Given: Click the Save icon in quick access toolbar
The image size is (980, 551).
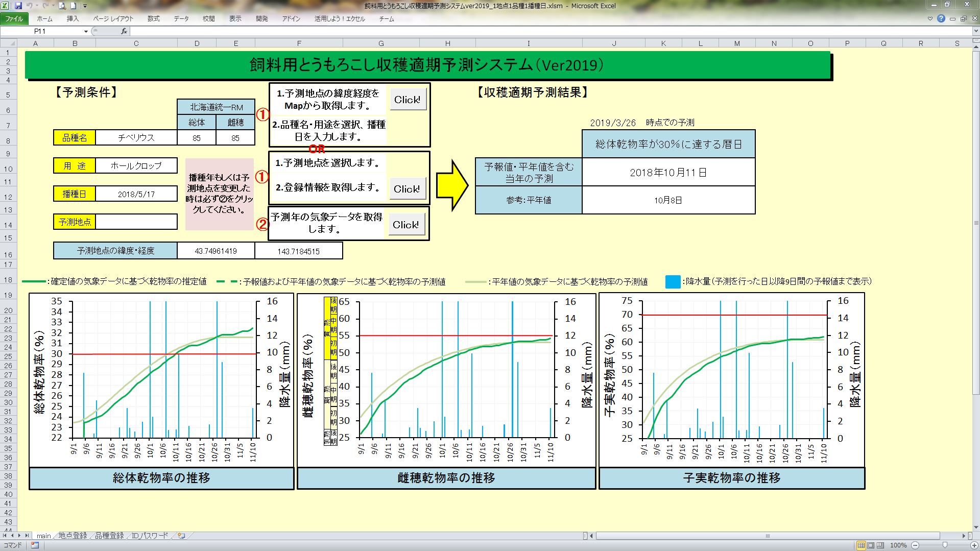Looking at the screenshot, I should pos(19,6).
